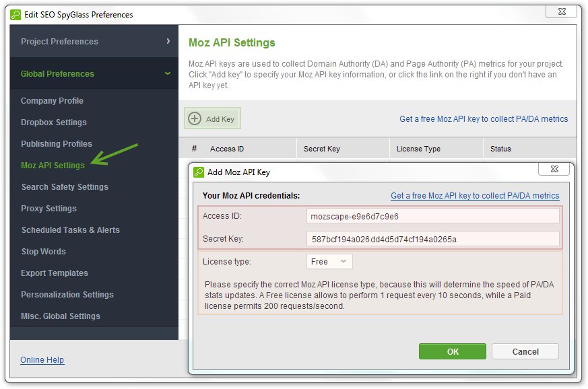Open Personalization Settings

tap(67, 295)
